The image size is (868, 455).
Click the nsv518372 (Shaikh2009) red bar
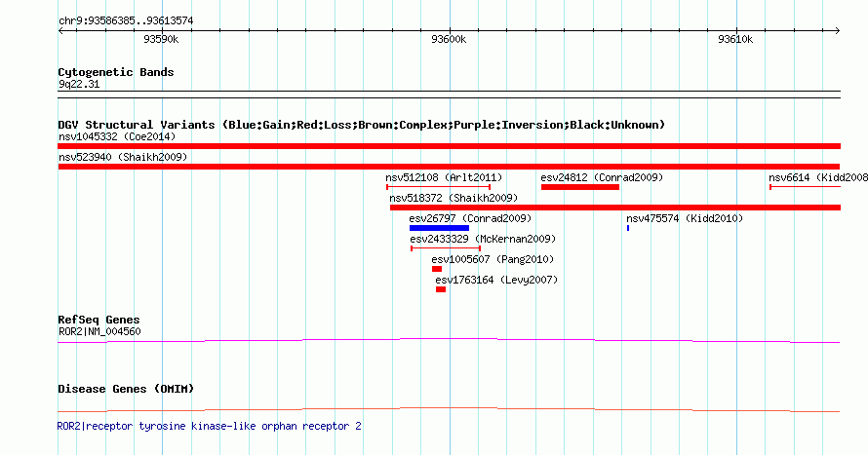tap(615, 208)
